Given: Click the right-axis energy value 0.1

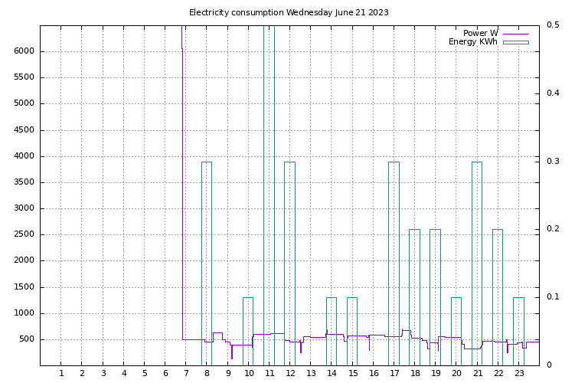Looking at the screenshot, I should 553,296.
